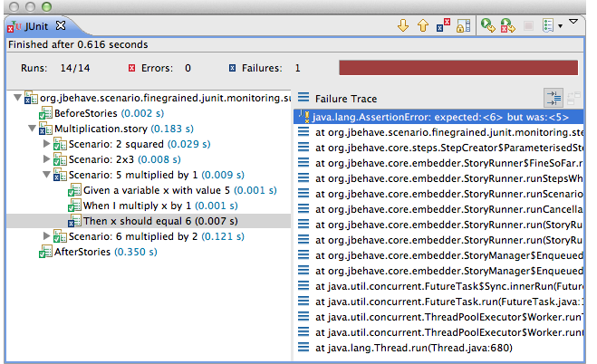Screen dimensions: 597x364
Task: Collapse the org.jbehave root test node
Action: click(17, 98)
